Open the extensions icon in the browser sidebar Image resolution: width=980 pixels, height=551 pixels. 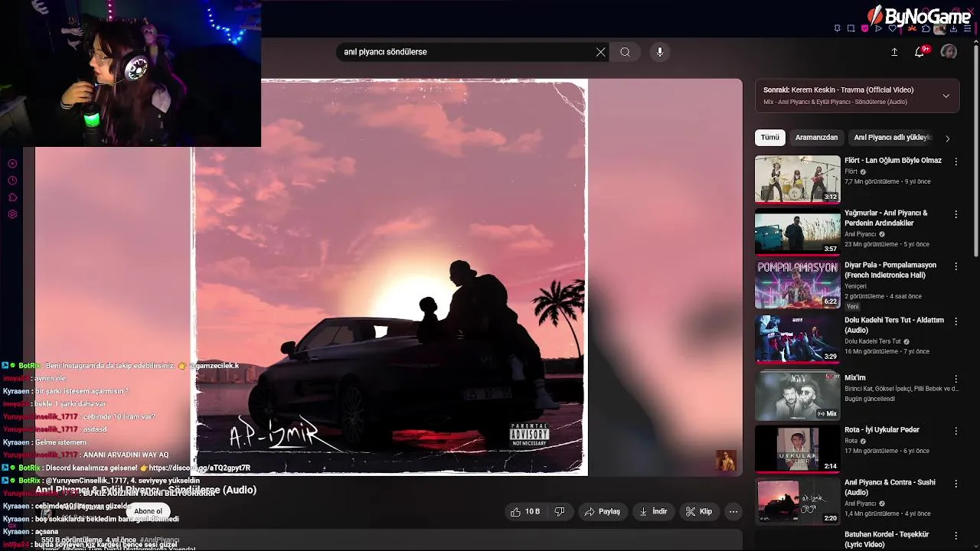coord(12,197)
